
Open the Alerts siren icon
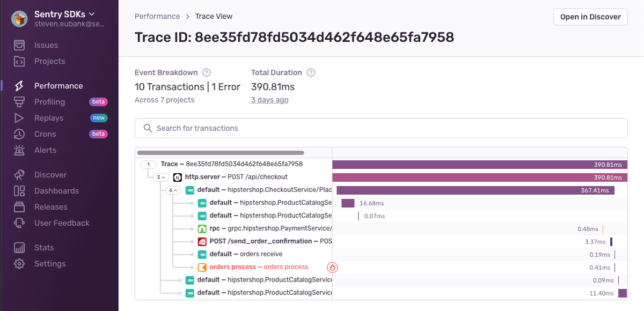[x=19, y=150]
